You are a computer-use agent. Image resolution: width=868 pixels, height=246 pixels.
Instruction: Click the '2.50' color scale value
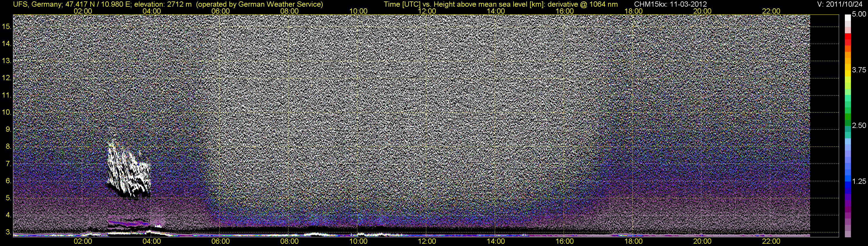tap(859, 125)
